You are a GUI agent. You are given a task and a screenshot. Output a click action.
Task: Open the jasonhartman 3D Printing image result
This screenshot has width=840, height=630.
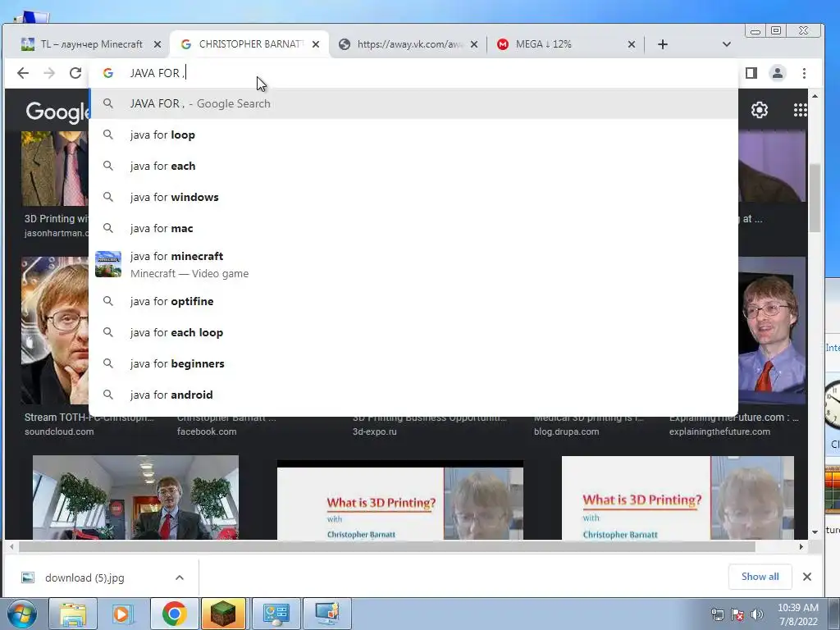55,168
